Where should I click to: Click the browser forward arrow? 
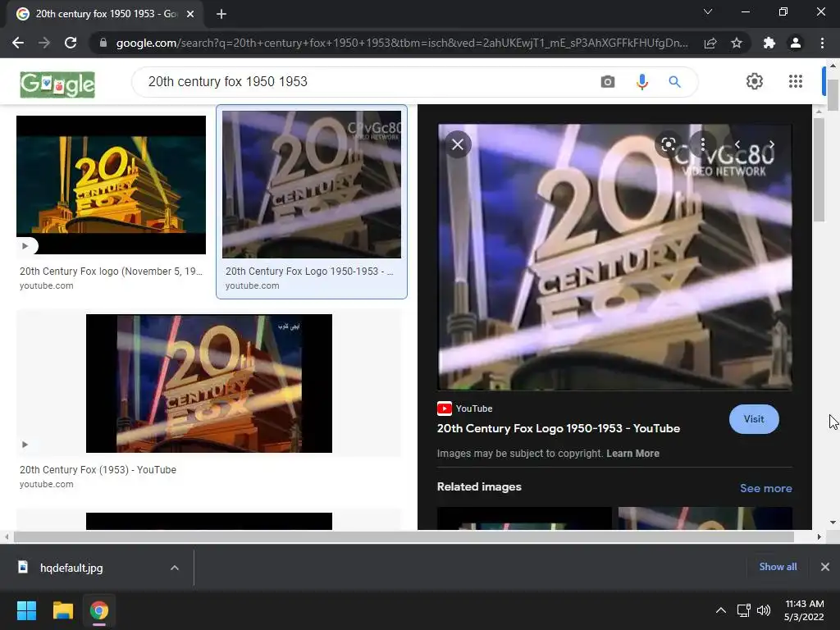[x=44, y=43]
